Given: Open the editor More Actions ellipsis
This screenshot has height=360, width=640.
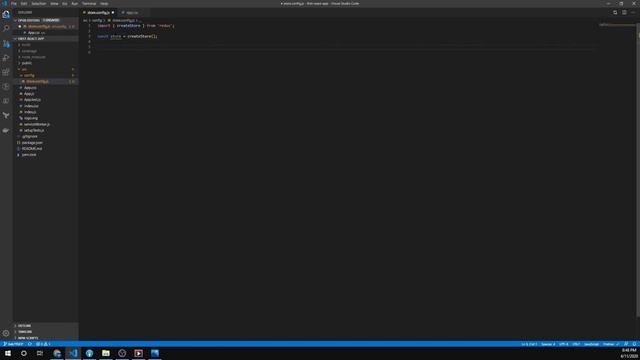Looking at the screenshot, I should 633,13.
